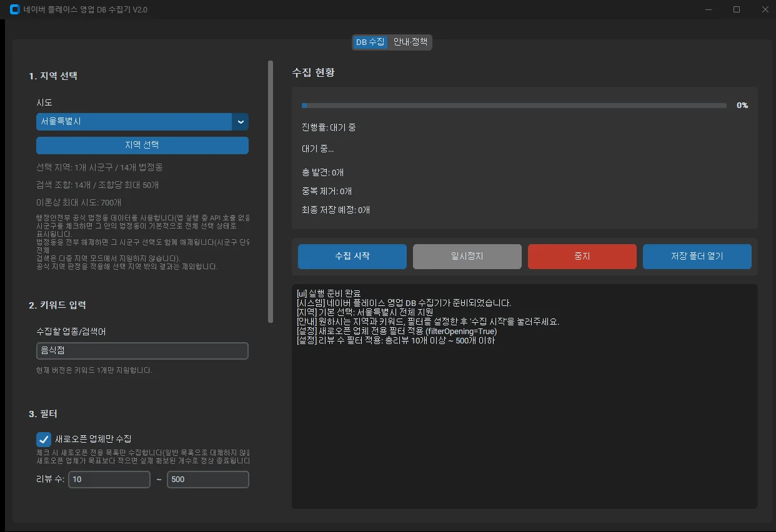Click the '진행률: 대기 중' status text
776x532 pixels.
(329, 127)
